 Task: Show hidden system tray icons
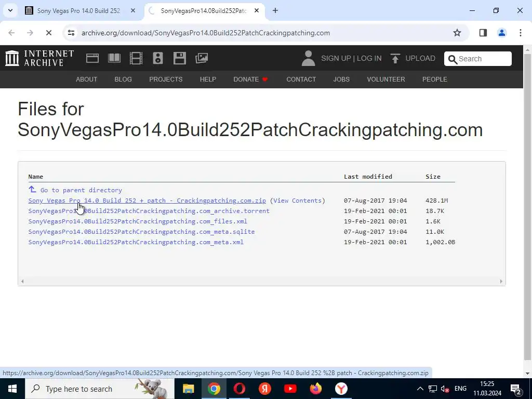420,389
